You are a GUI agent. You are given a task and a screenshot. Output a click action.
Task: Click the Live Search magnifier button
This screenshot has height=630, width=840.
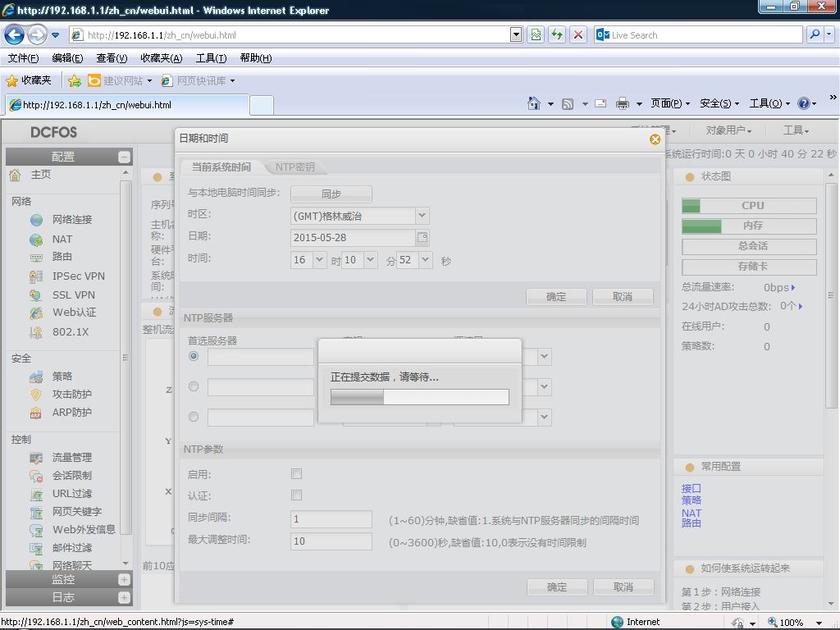tap(815, 34)
